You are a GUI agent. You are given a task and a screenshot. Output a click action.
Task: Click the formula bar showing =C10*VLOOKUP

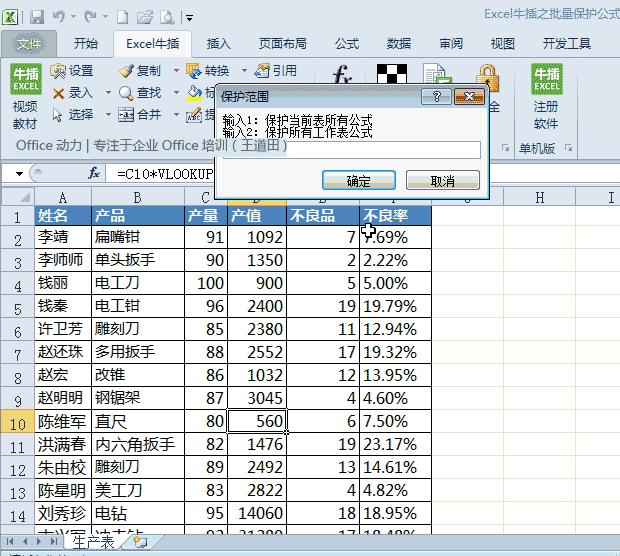165,174
